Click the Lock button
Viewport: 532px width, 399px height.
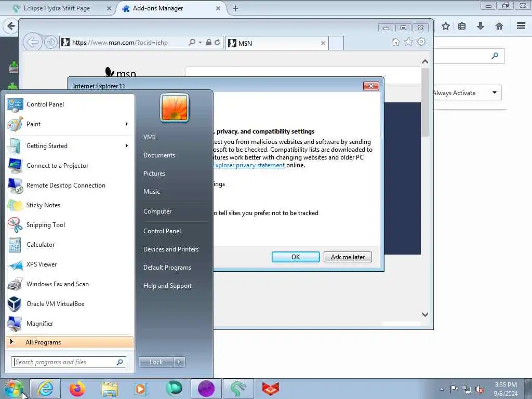156,362
